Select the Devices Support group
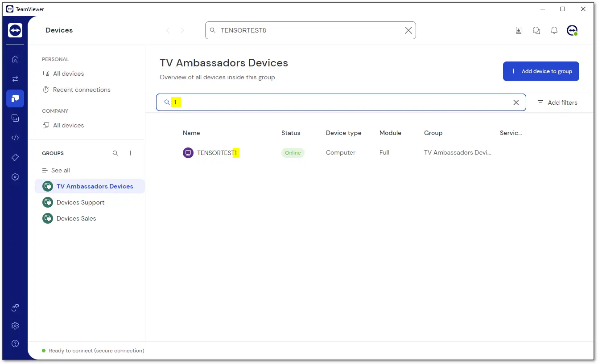This screenshot has height=364, width=598. tap(74, 202)
